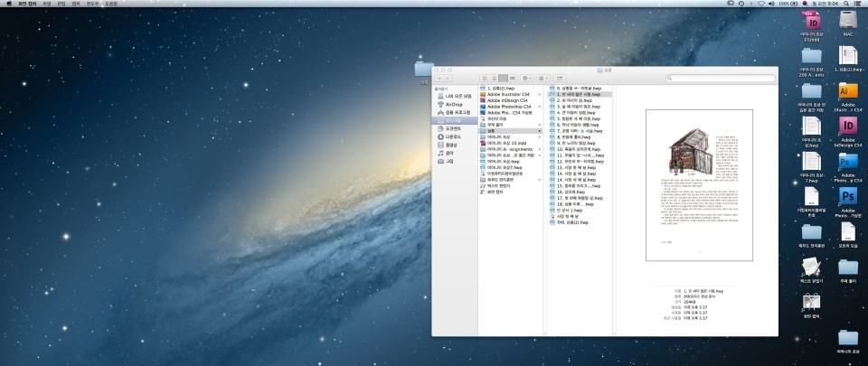Switch Finder to list view
This screenshot has height=366, width=868.
tap(494, 78)
